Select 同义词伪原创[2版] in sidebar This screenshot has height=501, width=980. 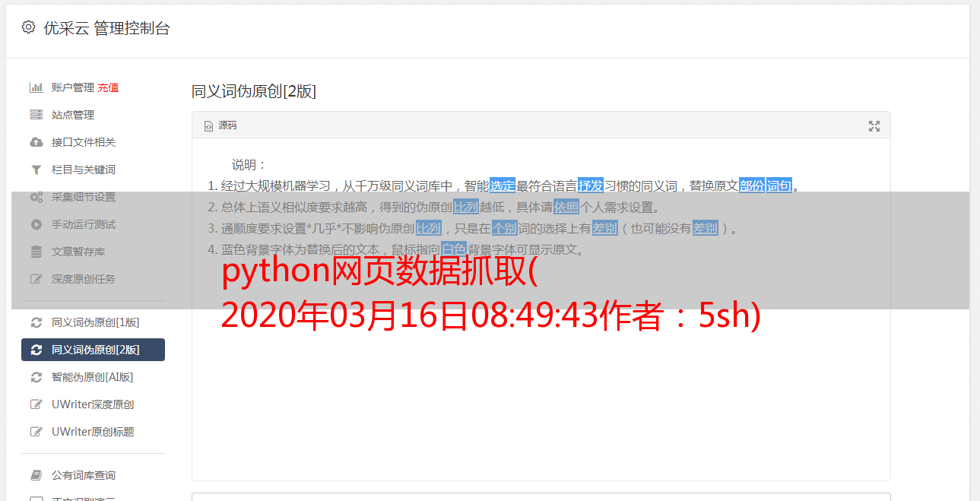coord(93,350)
